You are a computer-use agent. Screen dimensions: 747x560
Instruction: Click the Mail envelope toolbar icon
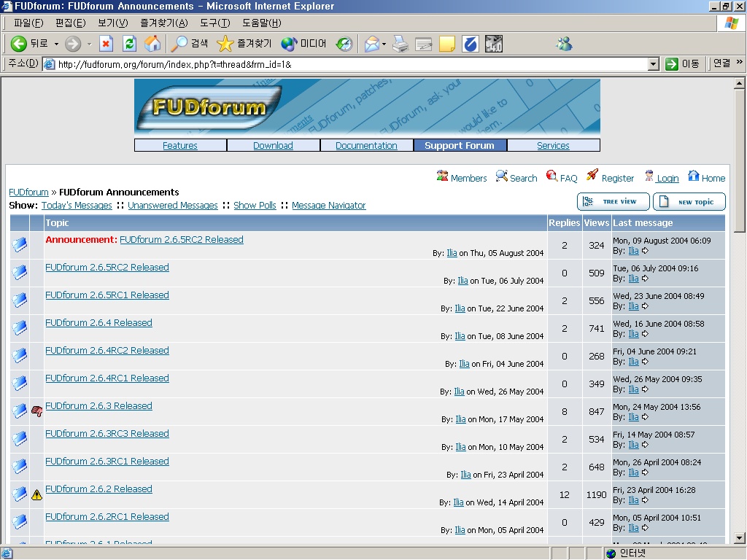[x=372, y=44]
